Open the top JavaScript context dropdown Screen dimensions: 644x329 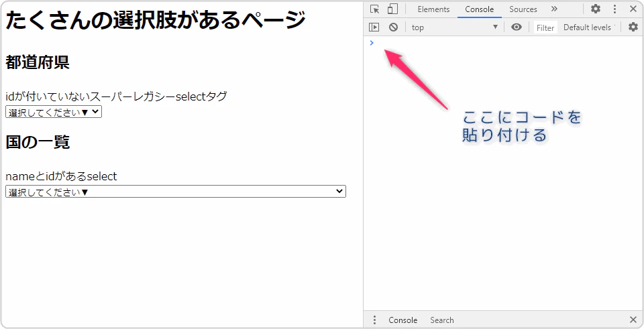click(455, 27)
